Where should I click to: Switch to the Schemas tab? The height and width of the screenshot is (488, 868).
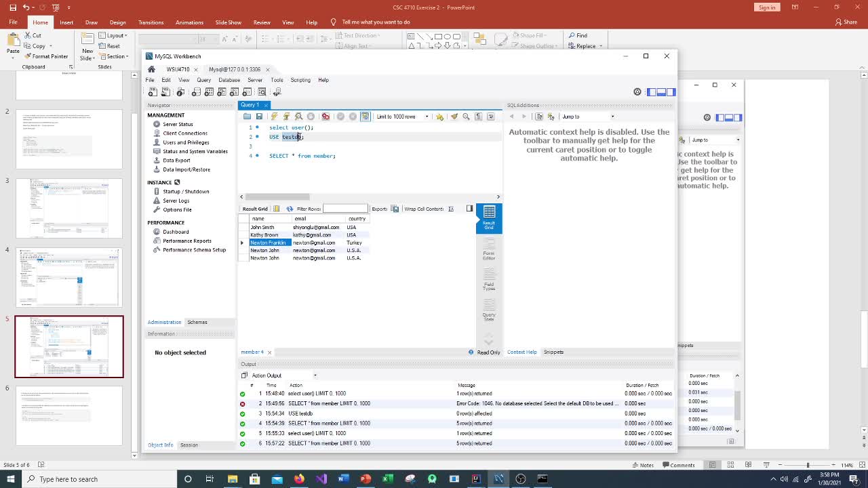click(x=197, y=322)
